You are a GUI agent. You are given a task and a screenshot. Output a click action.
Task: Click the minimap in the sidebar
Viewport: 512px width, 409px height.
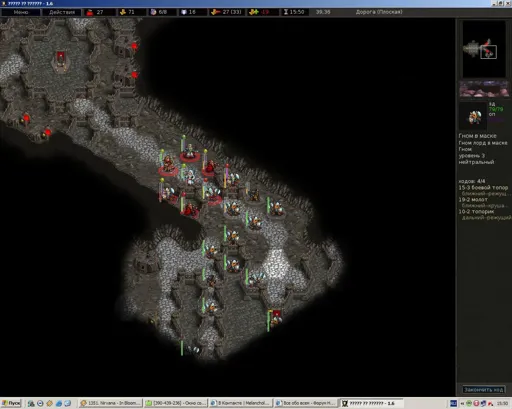click(x=484, y=49)
